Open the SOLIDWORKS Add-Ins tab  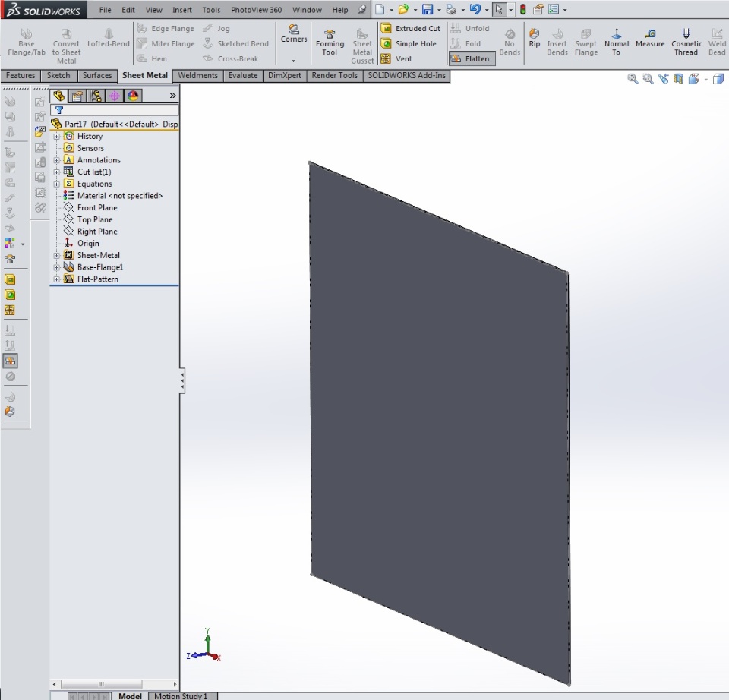click(x=406, y=76)
